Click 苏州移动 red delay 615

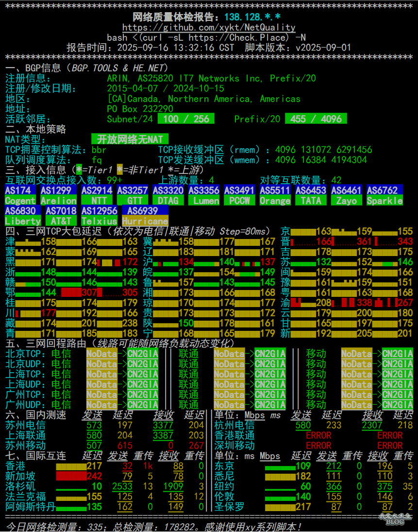pos(125,446)
